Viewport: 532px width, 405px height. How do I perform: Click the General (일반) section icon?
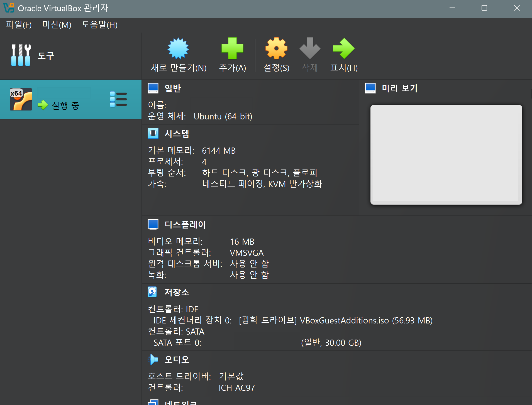[153, 88]
